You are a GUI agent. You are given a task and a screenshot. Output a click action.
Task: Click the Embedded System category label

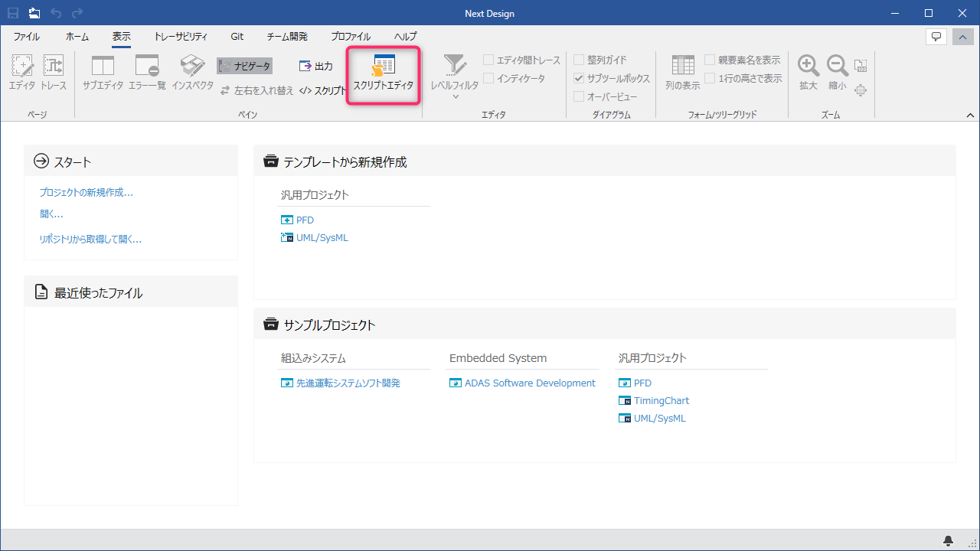pyautogui.click(x=498, y=357)
